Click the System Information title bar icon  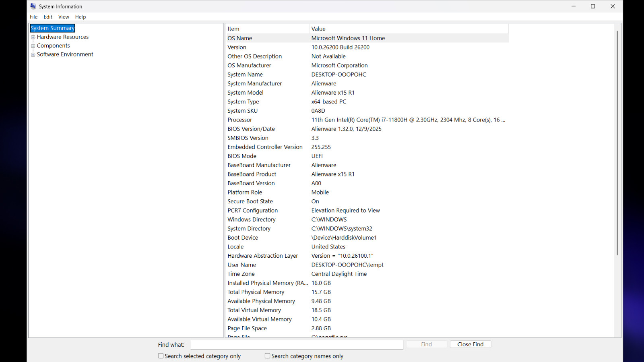click(33, 6)
